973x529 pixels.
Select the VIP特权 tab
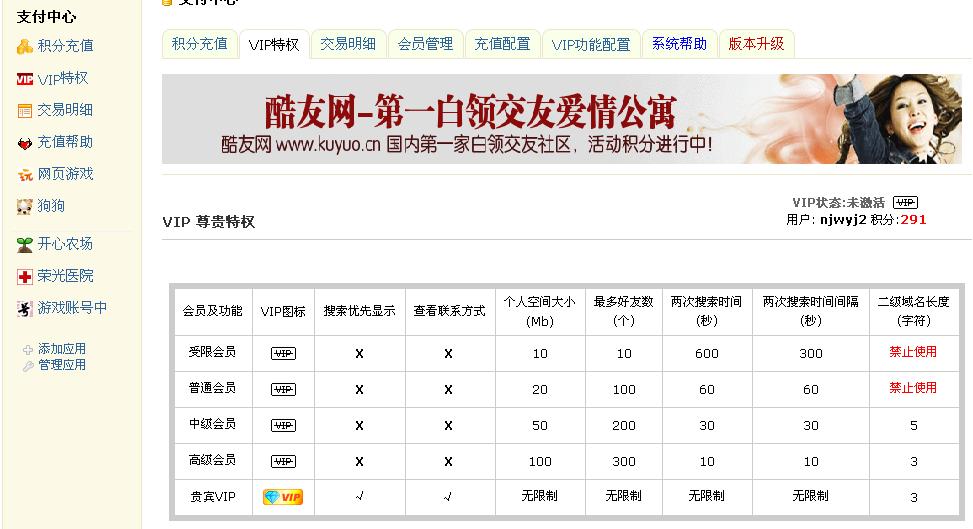tap(274, 45)
